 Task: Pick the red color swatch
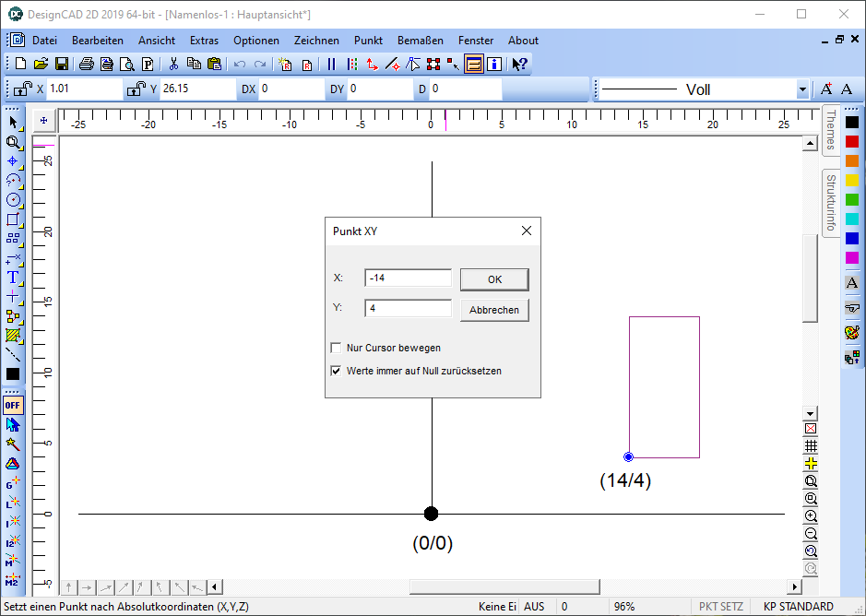(852, 142)
